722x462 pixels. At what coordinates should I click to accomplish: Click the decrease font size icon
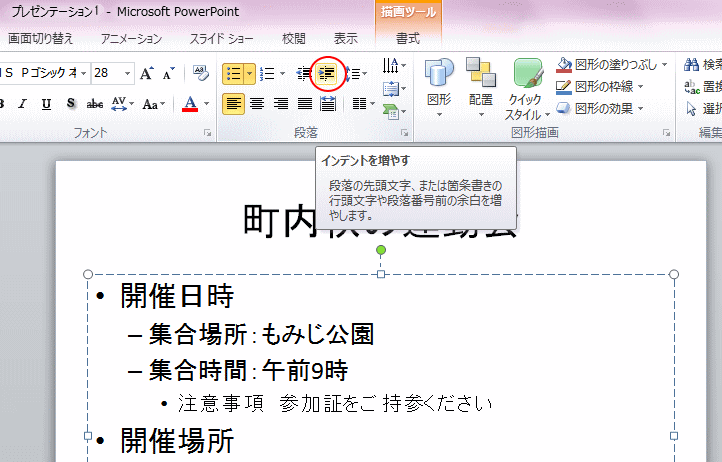(169, 73)
